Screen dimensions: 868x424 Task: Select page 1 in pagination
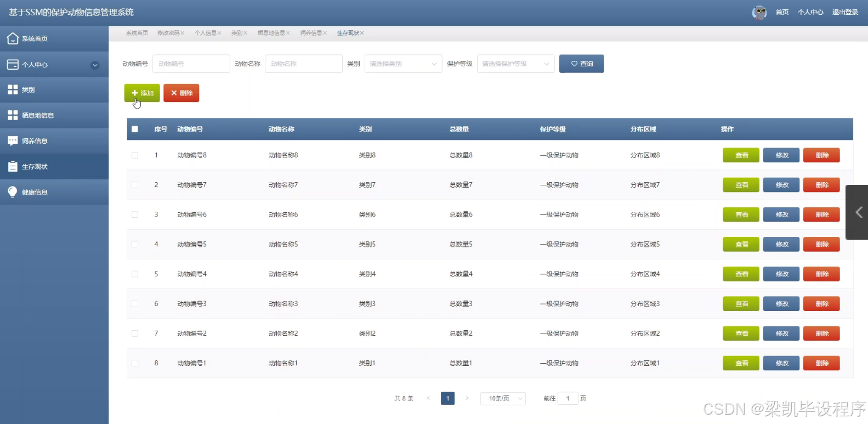(x=447, y=398)
